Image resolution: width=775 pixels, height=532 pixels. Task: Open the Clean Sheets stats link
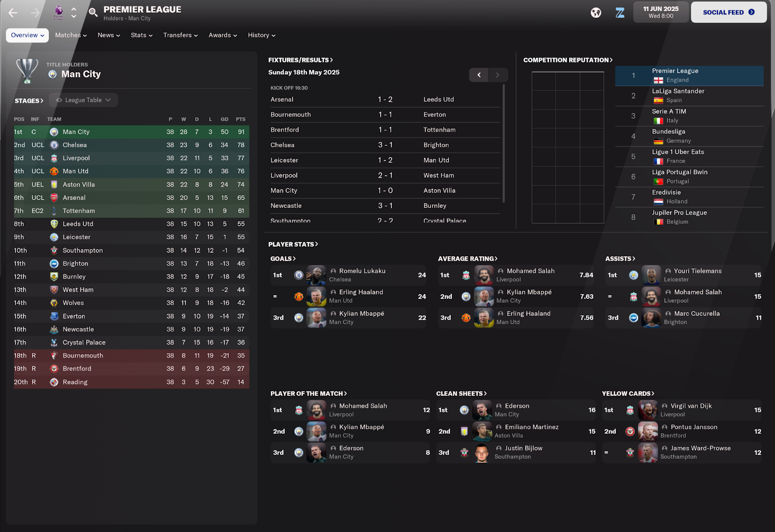(x=461, y=394)
